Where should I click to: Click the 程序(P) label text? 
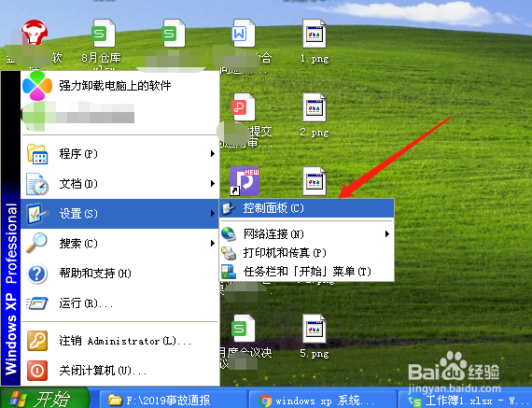pyautogui.click(x=78, y=154)
